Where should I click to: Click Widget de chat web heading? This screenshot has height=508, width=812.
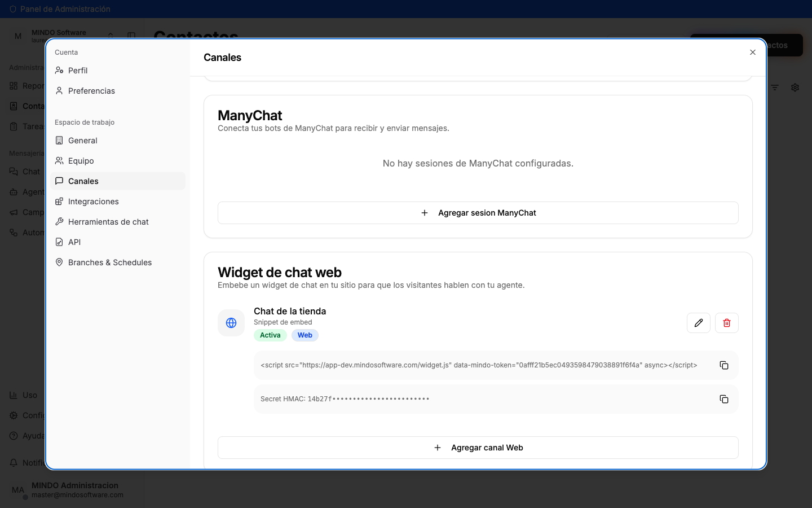pyautogui.click(x=280, y=272)
